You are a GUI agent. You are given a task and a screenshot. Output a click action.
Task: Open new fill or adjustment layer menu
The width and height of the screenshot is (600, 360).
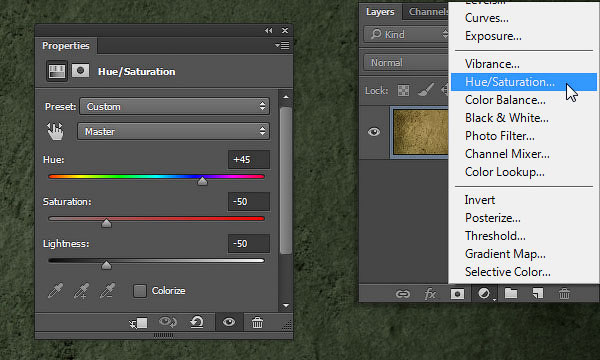[x=484, y=294]
